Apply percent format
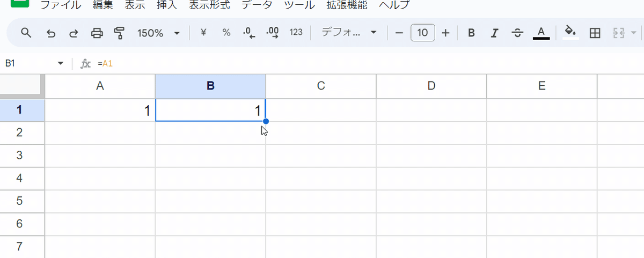The width and height of the screenshot is (644, 258). point(226,33)
